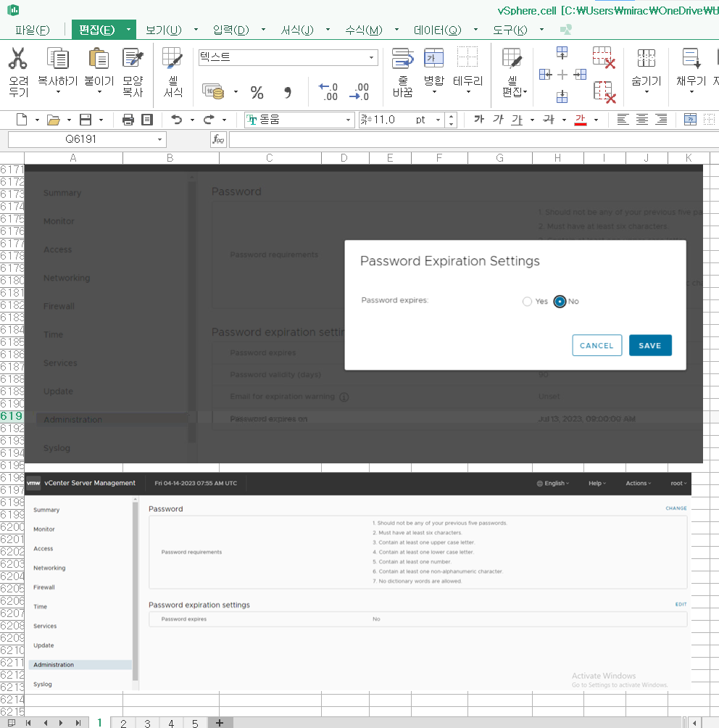Screen dimensions: 719x728
Task: Align text right
Action: point(661,120)
